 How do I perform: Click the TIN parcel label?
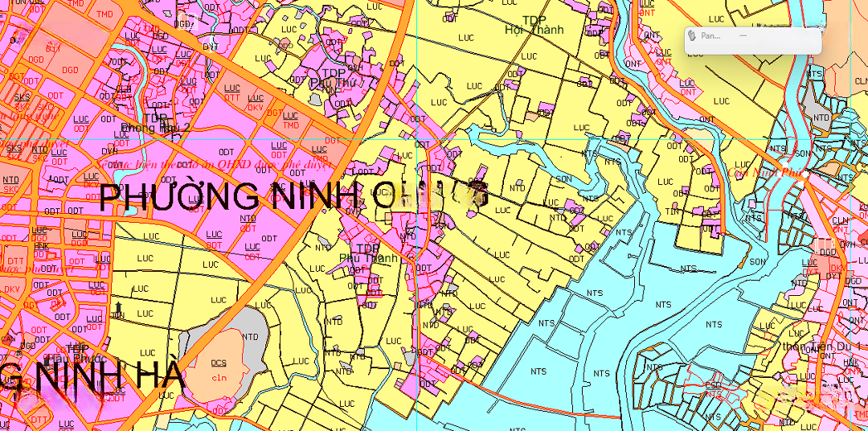[672, 210]
